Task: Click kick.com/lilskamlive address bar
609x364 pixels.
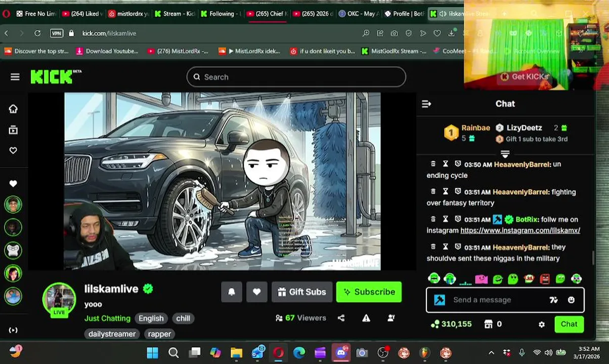Action: [109, 33]
